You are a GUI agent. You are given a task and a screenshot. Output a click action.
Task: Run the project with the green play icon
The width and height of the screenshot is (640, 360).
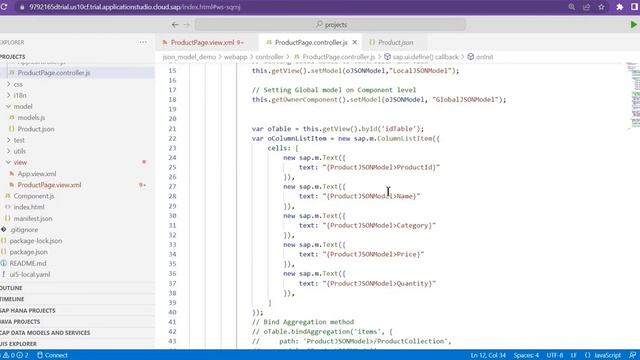click(x=633, y=24)
